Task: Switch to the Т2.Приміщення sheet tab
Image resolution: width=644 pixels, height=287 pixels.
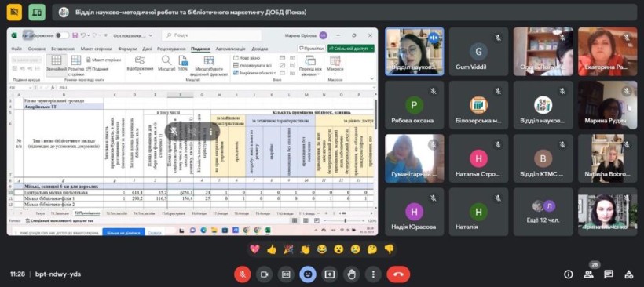Action: click(87, 213)
